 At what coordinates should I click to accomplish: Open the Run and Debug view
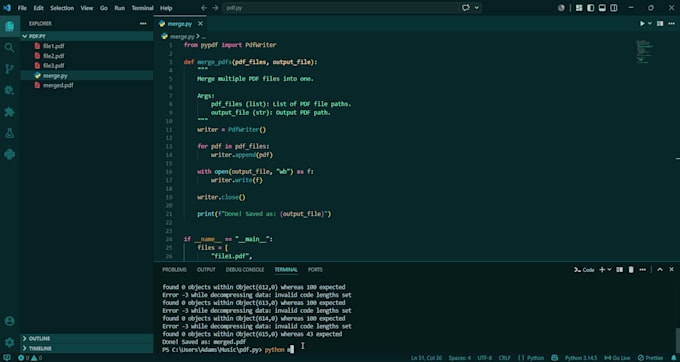coord(10,90)
